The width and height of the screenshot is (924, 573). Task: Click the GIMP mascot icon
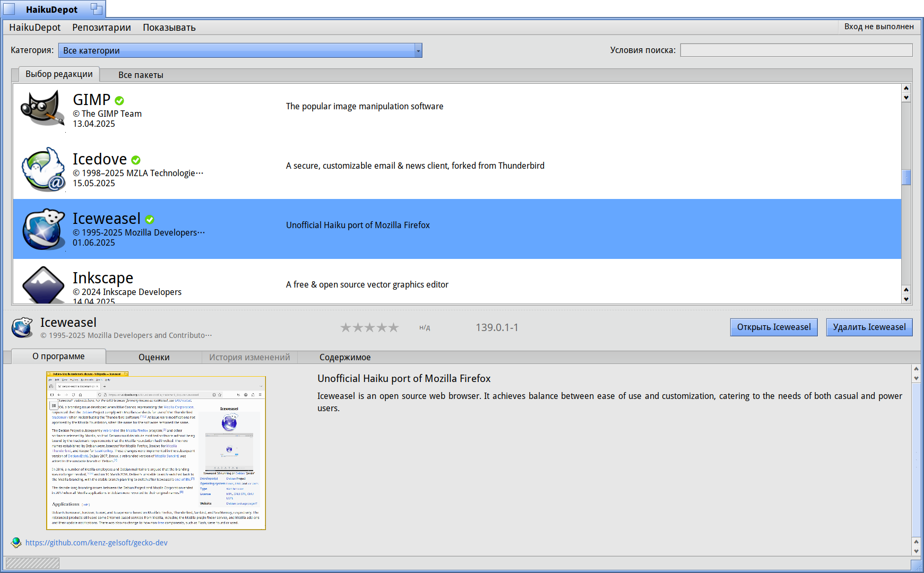(42, 108)
